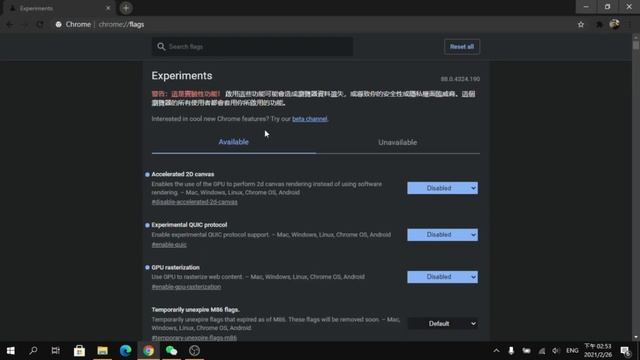Click the magnifier icon in search flags
This screenshot has height=360, width=640.
(161, 47)
